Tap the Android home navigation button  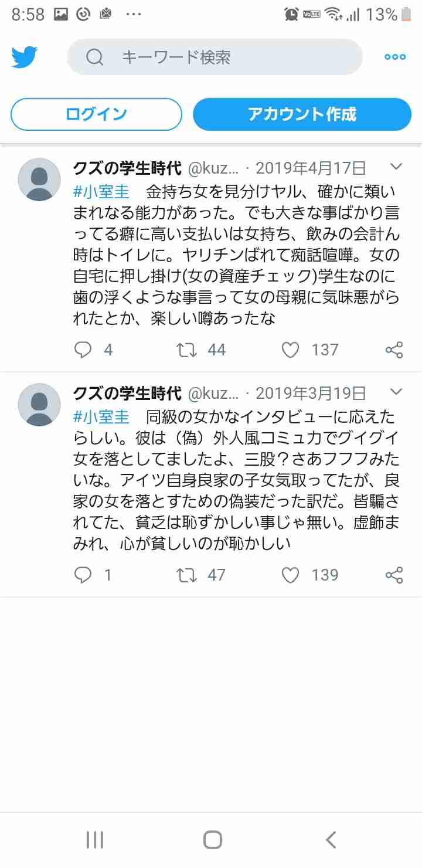pos(213,840)
